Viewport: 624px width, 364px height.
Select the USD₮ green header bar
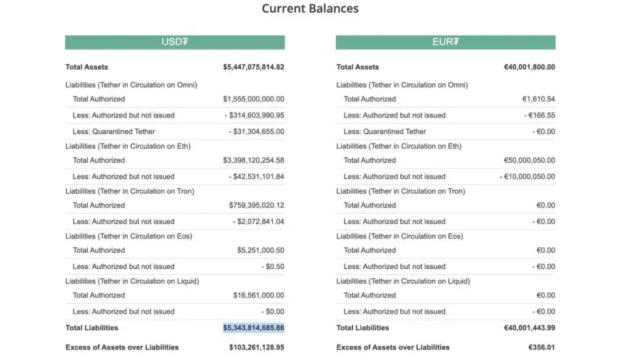pyautogui.click(x=175, y=42)
